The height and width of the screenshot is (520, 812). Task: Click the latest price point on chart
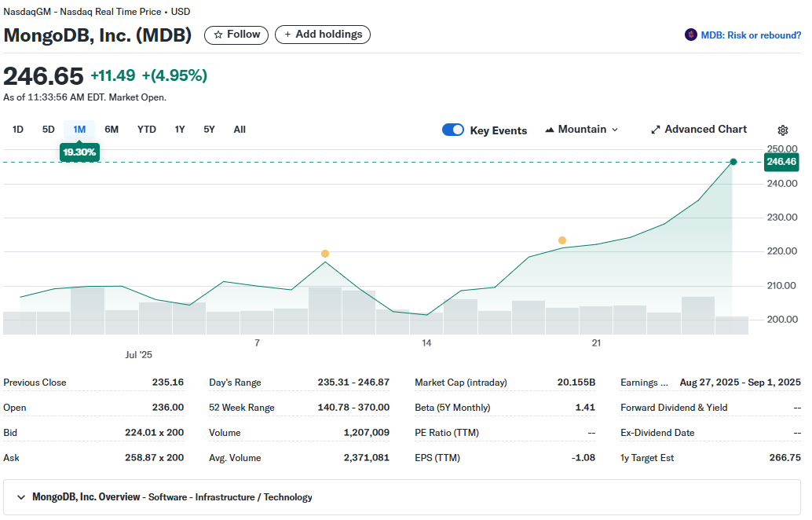coord(733,162)
